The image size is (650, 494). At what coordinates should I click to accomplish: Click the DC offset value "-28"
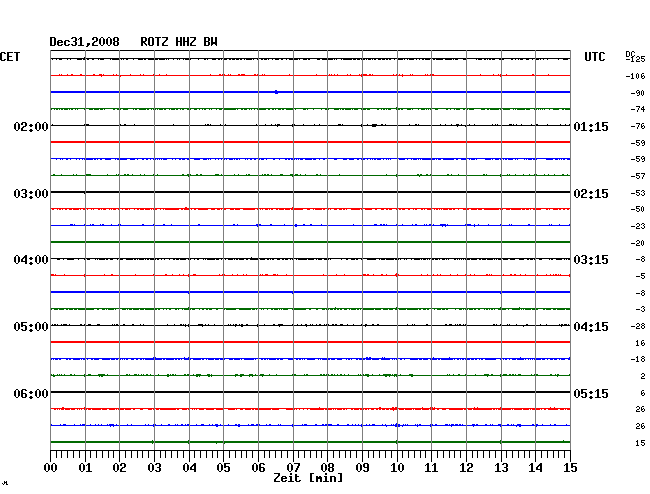pyautogui.click(x=638, y=327)
